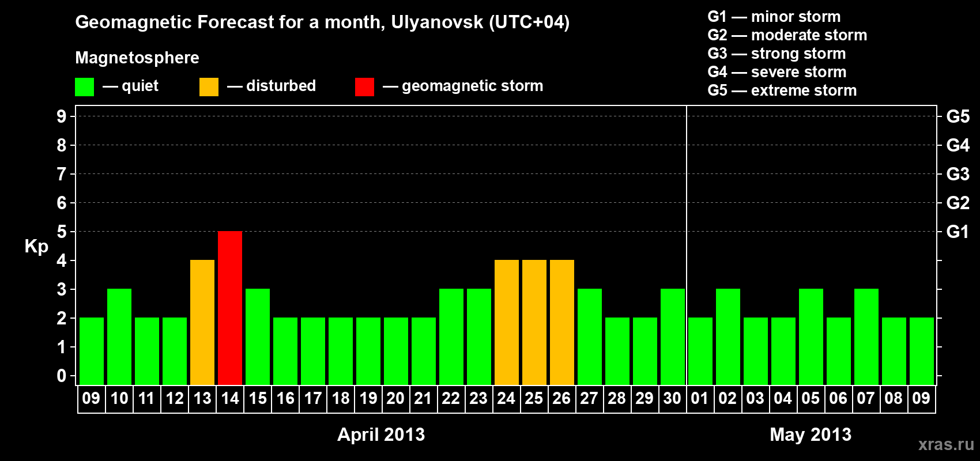This screenshot has width=980, height=461.
Task: Select the green bar for May 02
Action: coord(728,337)
